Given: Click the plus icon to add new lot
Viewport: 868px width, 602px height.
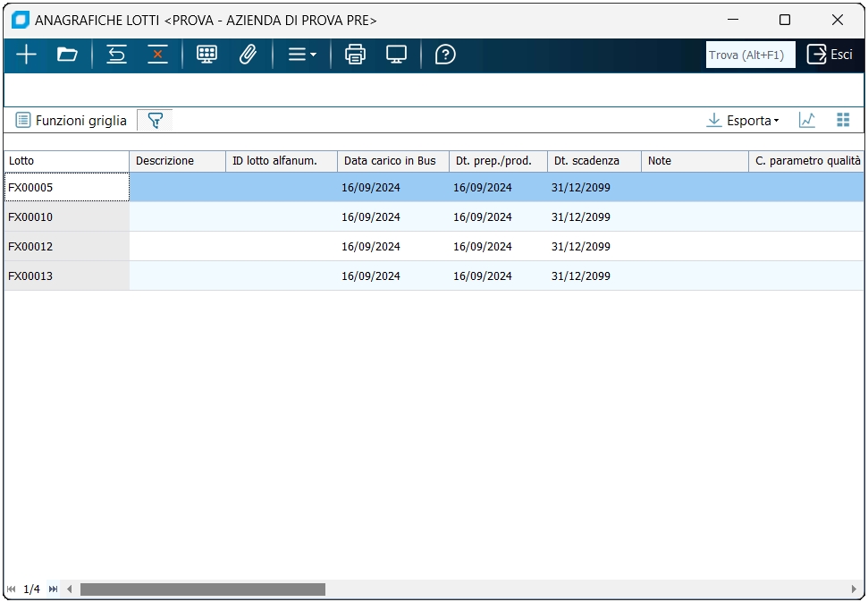Looking at the screenshot, I should pos(26,55).
